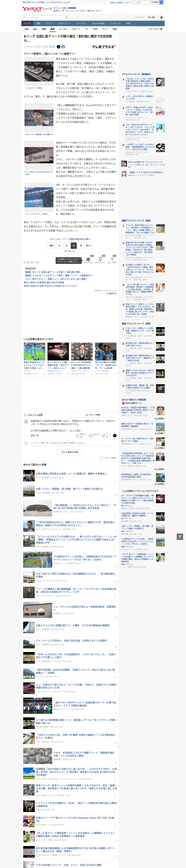Open the トヨタアリーナ東京 article photo
Image resolution: width=186 pixels, height=868 pixels.
(39, 72)
